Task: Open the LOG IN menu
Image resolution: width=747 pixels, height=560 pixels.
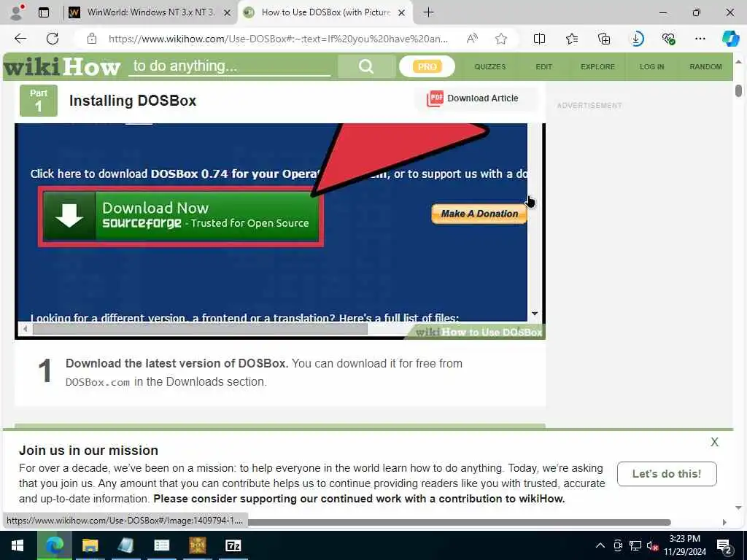Action: pos(651,66)
